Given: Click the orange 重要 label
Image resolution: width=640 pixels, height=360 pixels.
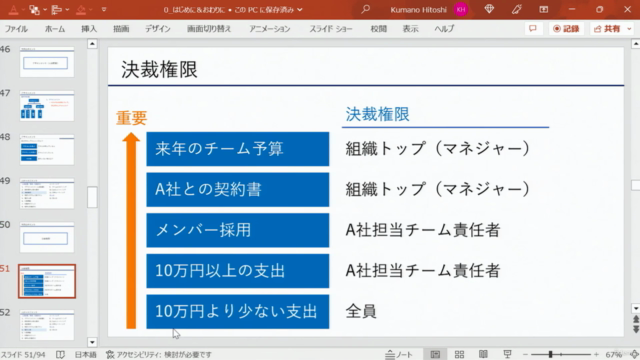Looking at the screenshot, I should pos(131,118).
